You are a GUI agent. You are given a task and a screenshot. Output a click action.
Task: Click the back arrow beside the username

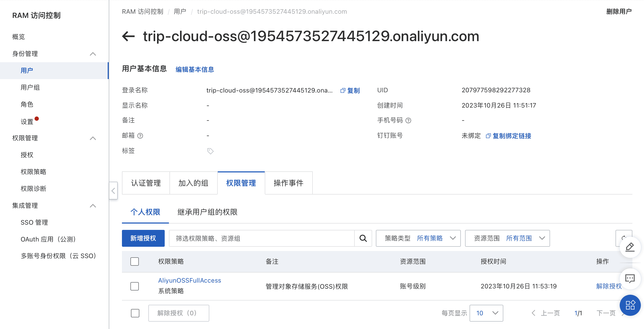coord(129,36)
